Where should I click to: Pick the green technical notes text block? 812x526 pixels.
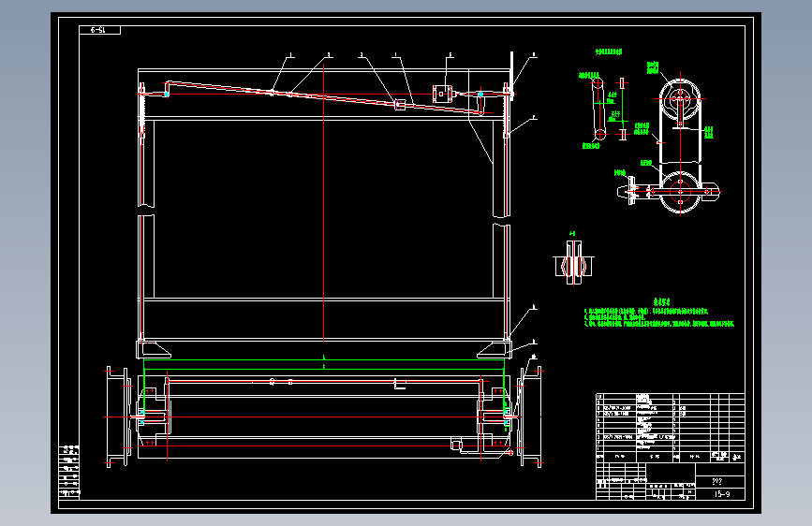[x=658, y=313]
